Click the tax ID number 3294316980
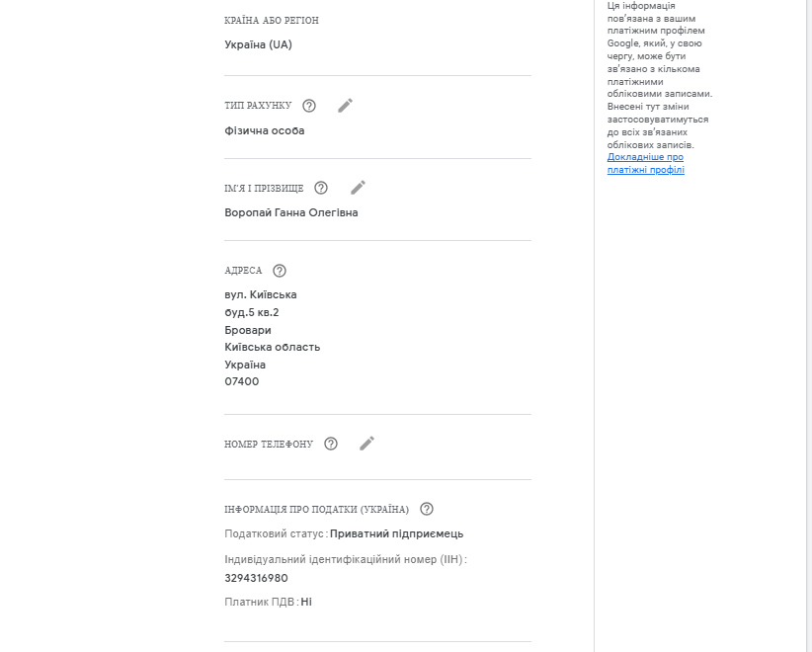This screenshot has width=812, height=652. pos(256,578)
